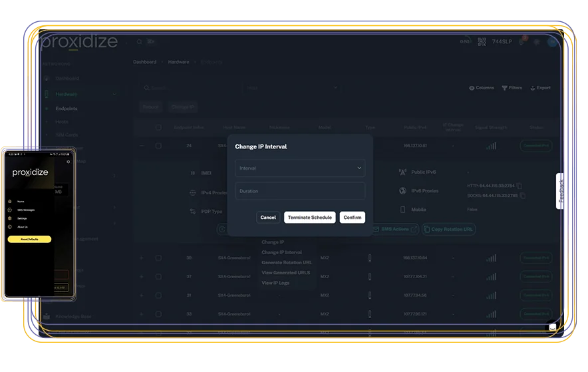Click the Reboot button above the table
588x372 pixels.
click(151, 107)
